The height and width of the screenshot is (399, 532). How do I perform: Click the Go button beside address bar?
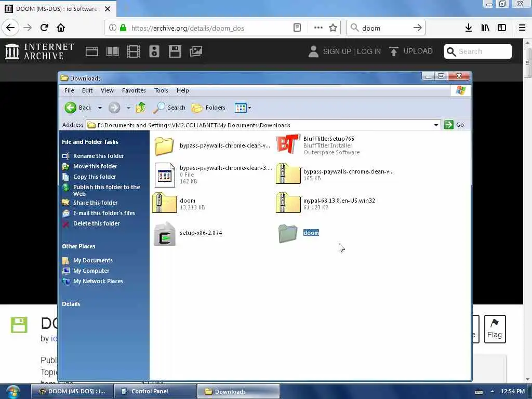454,125
